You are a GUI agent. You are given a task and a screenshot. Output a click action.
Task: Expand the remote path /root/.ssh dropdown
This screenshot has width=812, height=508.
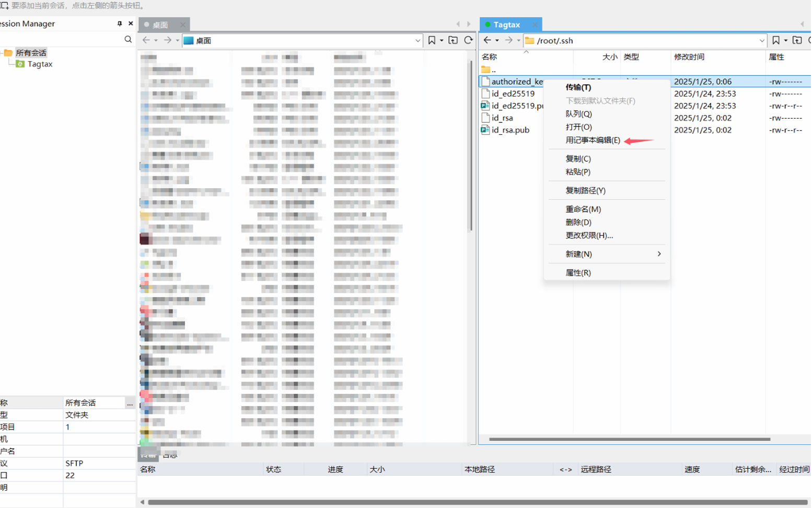[x=762, y=40]
